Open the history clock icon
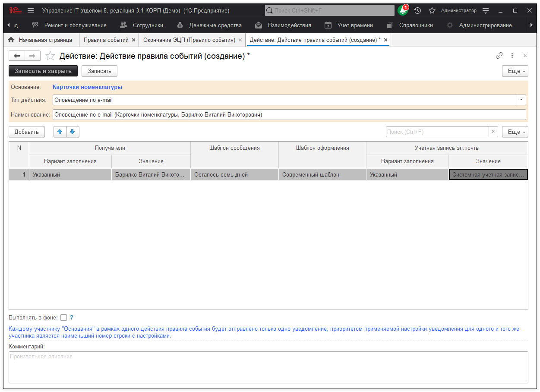This screenshot has height=392, width=540. pyautogui.click(x=417, y=11)
